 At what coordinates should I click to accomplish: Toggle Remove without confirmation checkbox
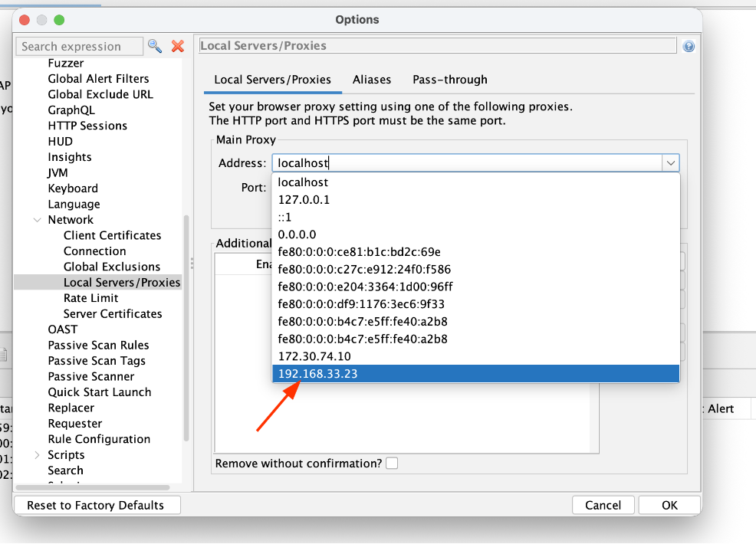point(392,464)
